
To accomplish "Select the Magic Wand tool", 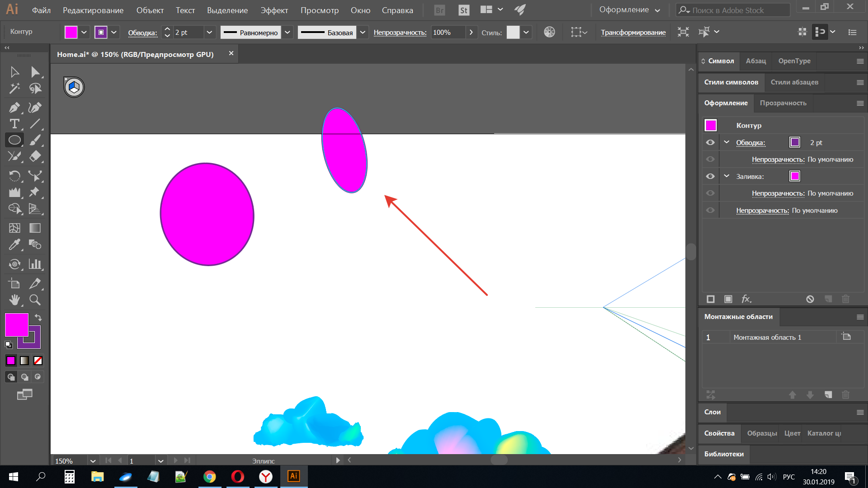I will (14, 89).
